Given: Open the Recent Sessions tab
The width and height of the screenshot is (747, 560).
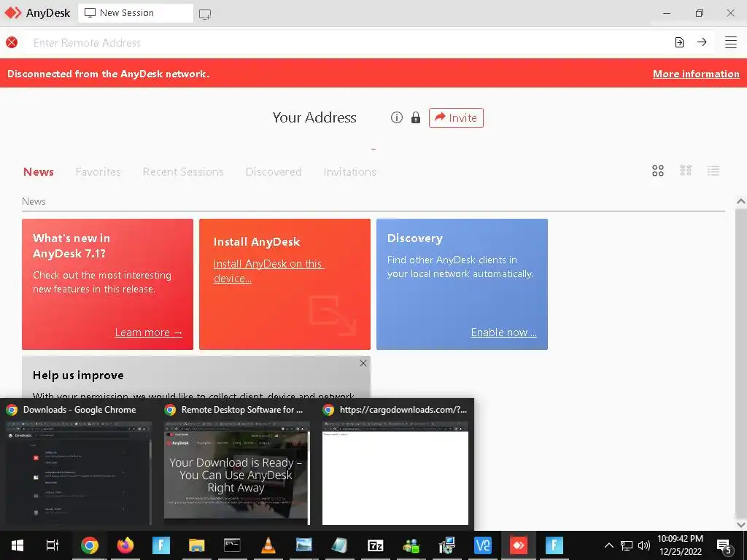Looking at the screenshot, I should click(183, 172).
